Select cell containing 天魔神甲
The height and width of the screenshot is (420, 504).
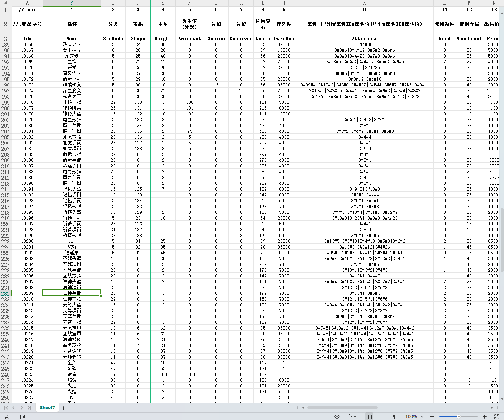72,328
